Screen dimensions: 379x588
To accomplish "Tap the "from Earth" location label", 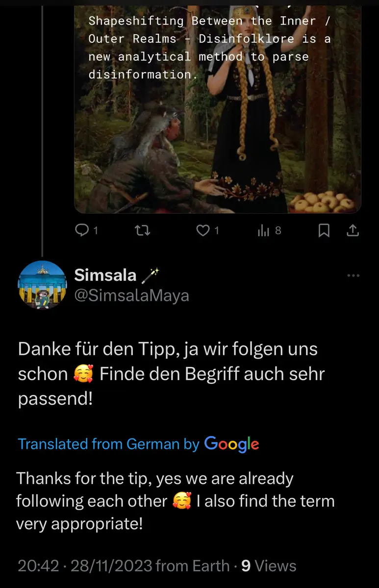I will click(192, 566).
